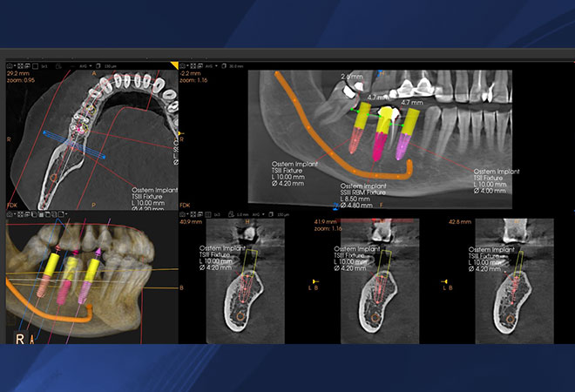Select the Ø 4.20 mm Osstem implant label in panoramic view
Screen dimensions: 575x392
tap(294, 173)
